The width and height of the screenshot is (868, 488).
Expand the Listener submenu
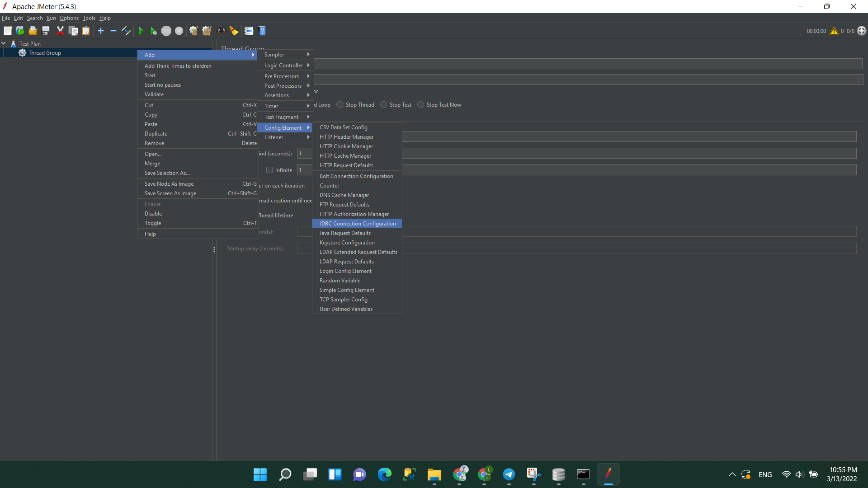285,137
